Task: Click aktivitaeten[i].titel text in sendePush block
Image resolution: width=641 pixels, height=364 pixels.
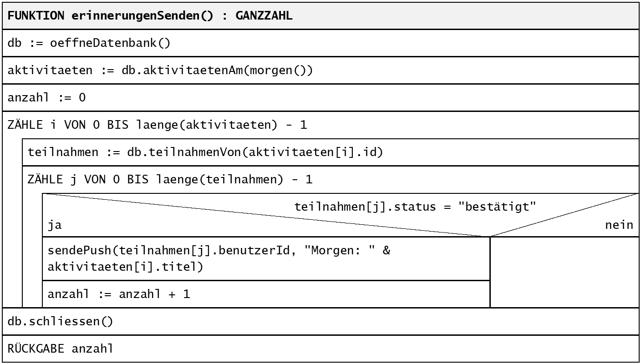Action: click(125, 267)
